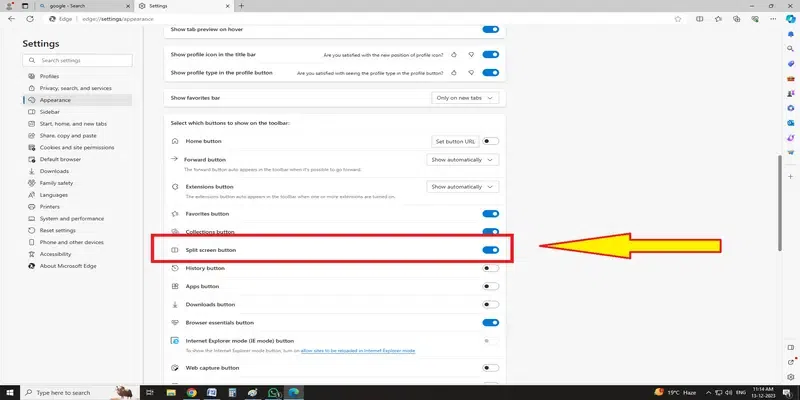Open the Settings and more menu
The height and width of the screenshot is (400, 800).
point(774,19)
